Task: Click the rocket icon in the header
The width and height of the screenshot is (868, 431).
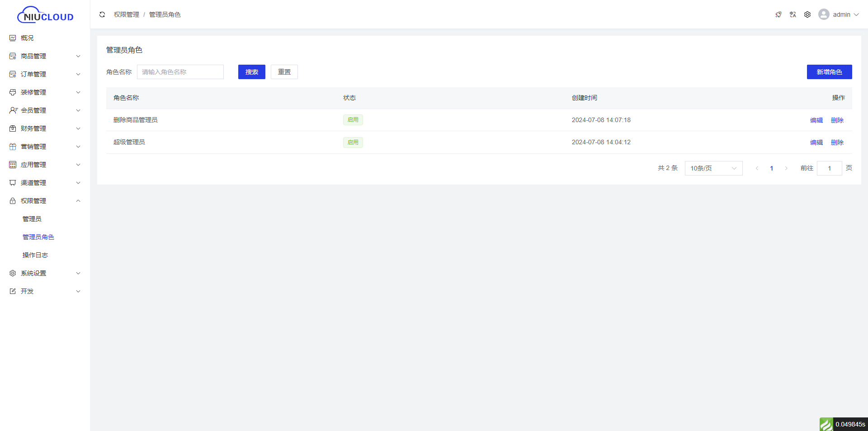Action: coord(778,14)
